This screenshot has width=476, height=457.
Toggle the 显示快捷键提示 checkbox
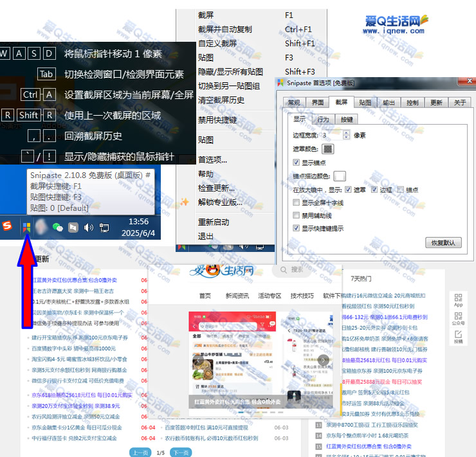coord(297,228)
